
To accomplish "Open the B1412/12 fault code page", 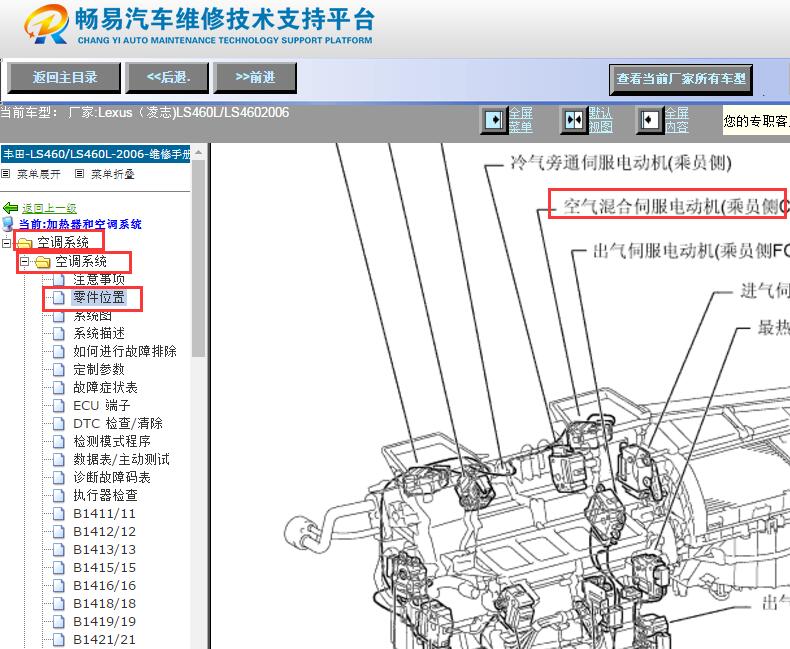I will coord(104,532).
